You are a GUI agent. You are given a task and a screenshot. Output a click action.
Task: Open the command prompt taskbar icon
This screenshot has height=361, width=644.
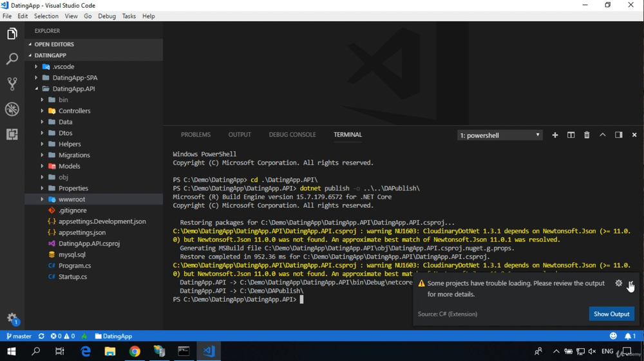click(x=184, y=351)
